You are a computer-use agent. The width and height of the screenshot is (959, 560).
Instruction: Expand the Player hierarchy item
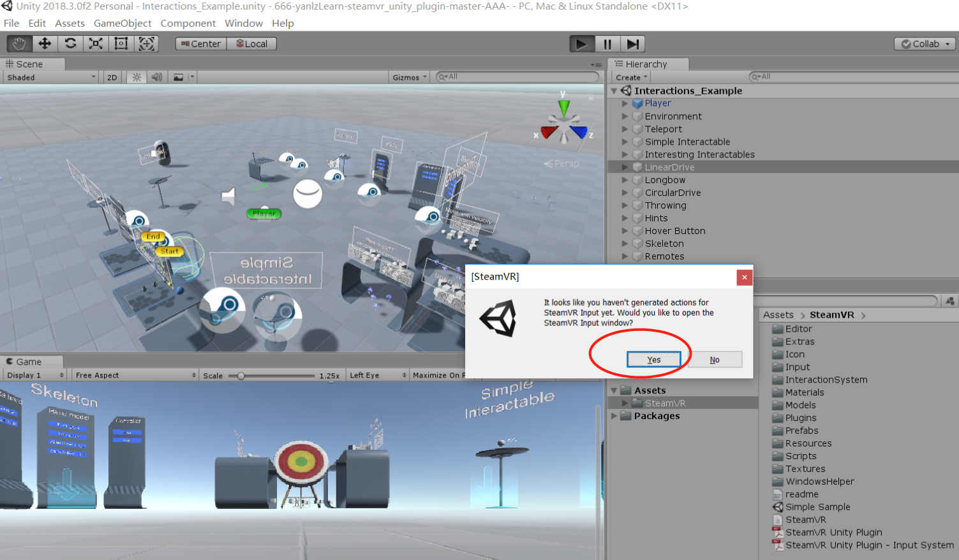click(625, 103)
